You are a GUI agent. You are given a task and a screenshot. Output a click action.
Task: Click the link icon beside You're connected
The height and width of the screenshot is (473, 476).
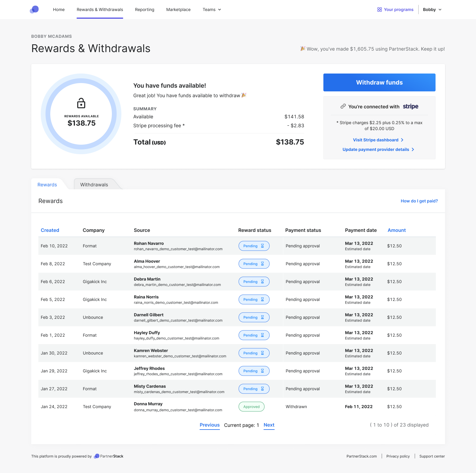click(343, 106)
